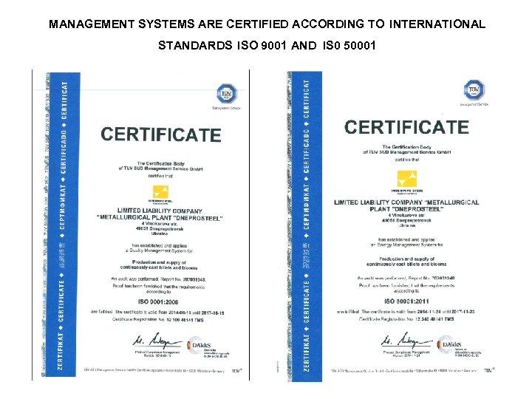The image size is (532, 399).
Task: Click the blue multilingual banner of the ISO 9001 certificate
Action: pyautogui.click(x=61, y=225)
